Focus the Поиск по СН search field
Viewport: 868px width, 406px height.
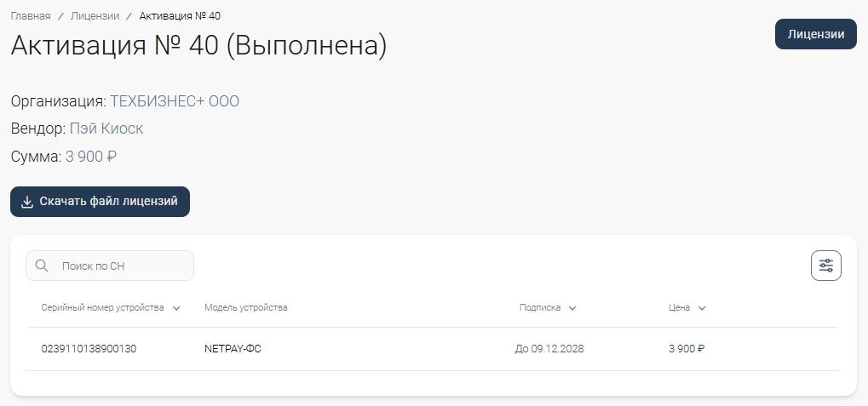pyautogui.click(x=119, y=266)
